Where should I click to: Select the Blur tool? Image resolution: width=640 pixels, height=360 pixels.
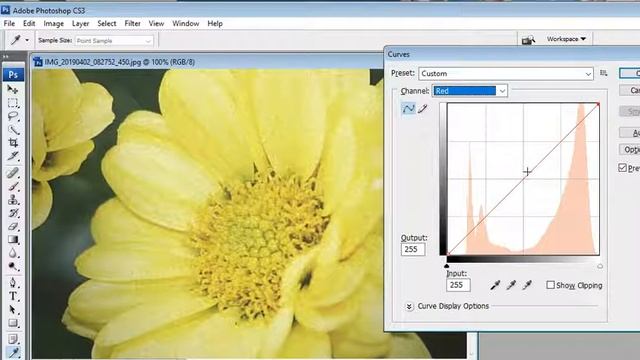[13, 253]
